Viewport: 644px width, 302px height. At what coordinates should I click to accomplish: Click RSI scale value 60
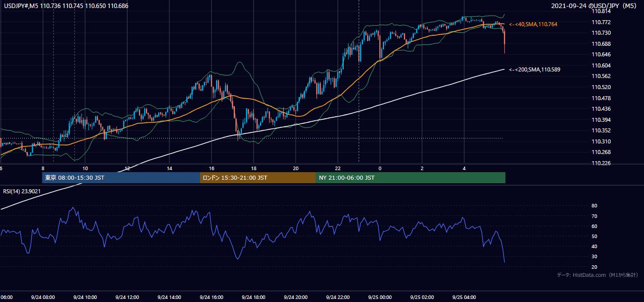click(x=594, y=226)
